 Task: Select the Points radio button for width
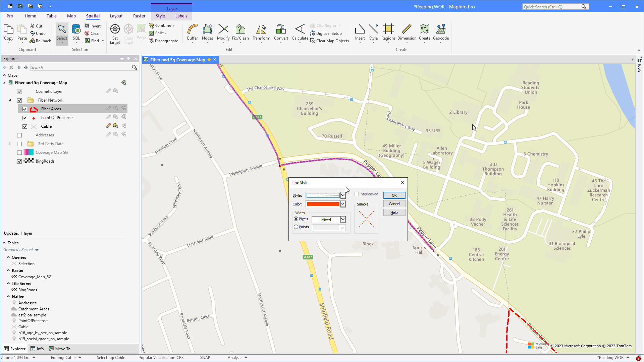296,227
